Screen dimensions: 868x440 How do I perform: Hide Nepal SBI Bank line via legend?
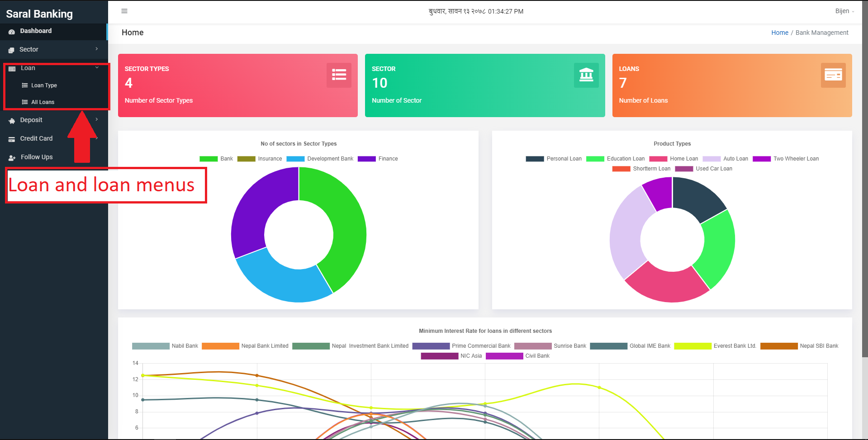[x=799, y=346]
